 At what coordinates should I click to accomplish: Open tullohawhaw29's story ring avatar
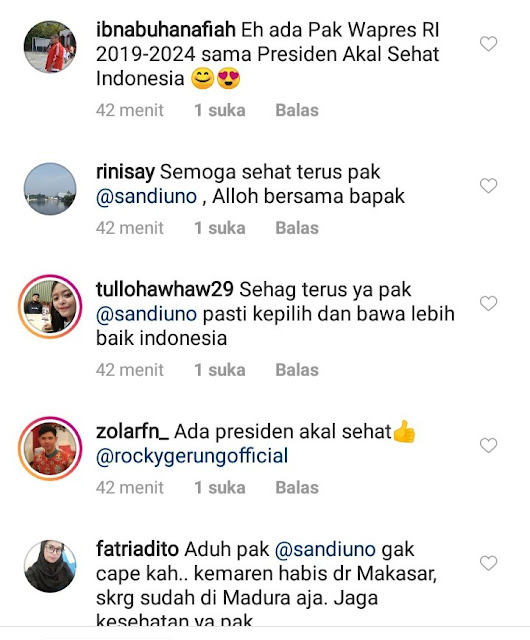pyautogui.click(x=50, y=307)
